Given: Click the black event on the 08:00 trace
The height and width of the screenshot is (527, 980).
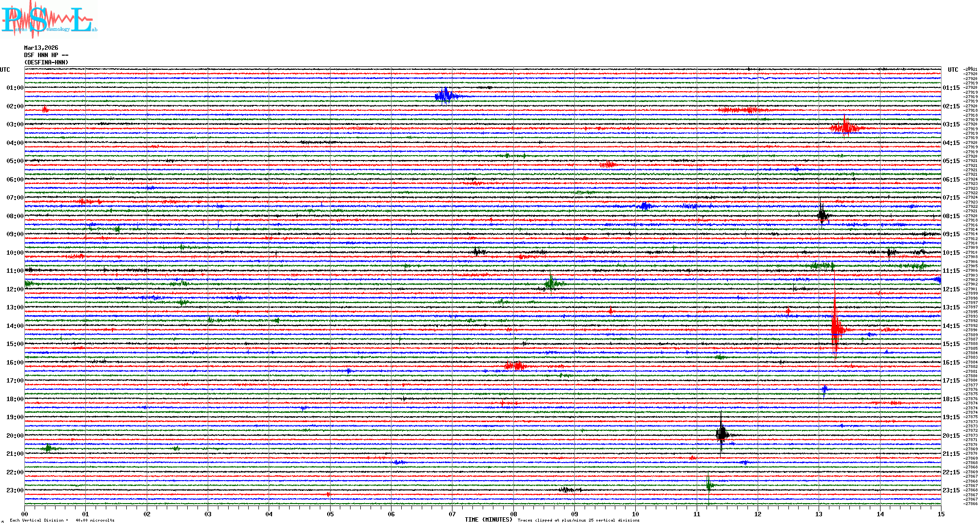Looking at the screenshot, I should (x=822, y=215).
